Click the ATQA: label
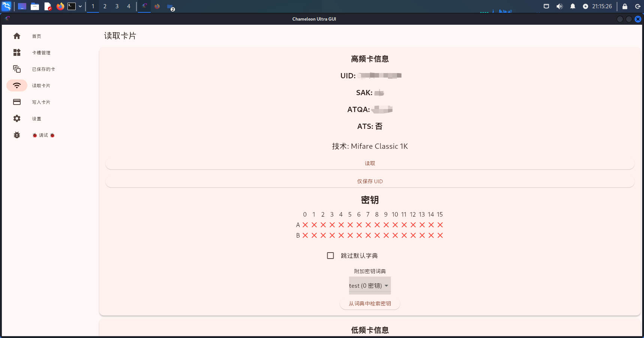 [358, 109]
